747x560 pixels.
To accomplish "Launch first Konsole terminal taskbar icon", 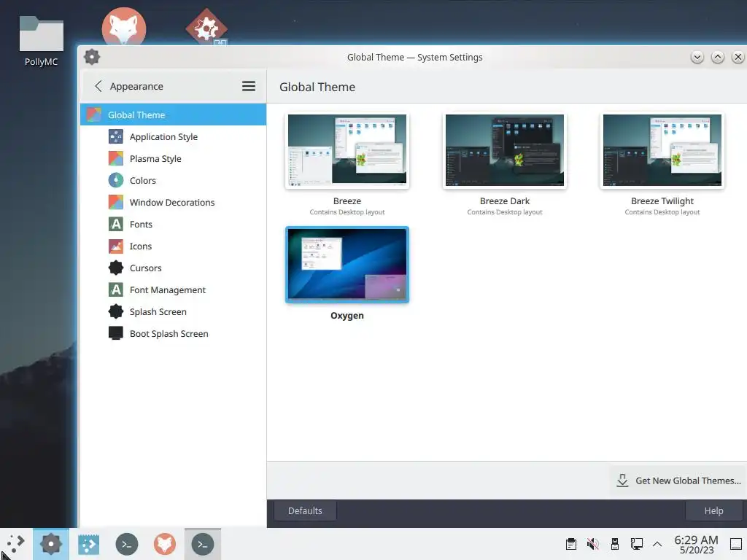I will tap(127, 544).
